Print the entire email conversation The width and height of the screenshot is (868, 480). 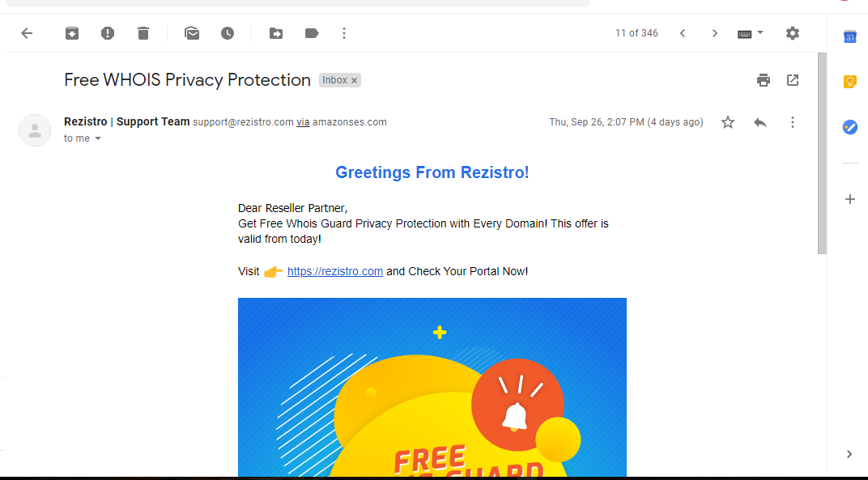764,80
